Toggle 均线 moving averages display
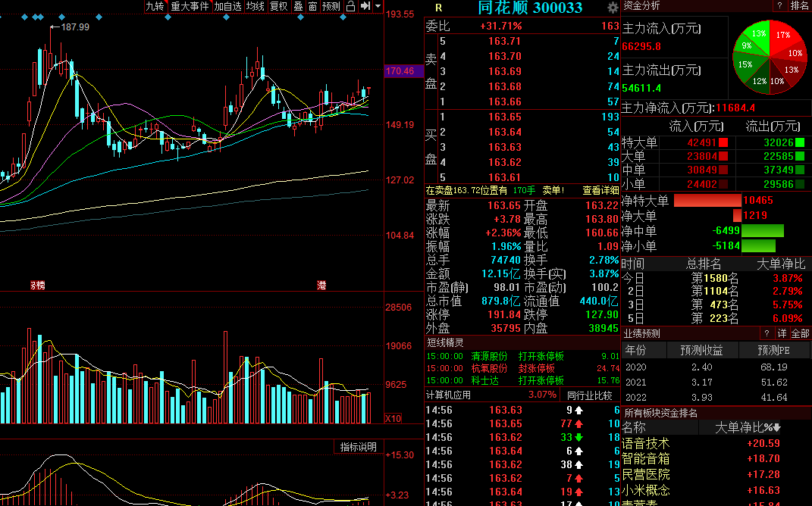 [x=256, y=6]
